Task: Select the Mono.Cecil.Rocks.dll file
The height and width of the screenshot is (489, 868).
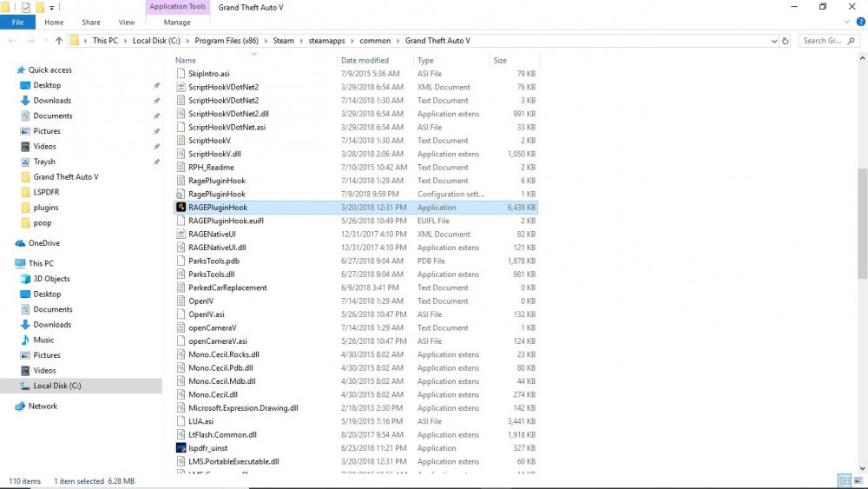Action: pyautogui.click(x=224, y=354)
